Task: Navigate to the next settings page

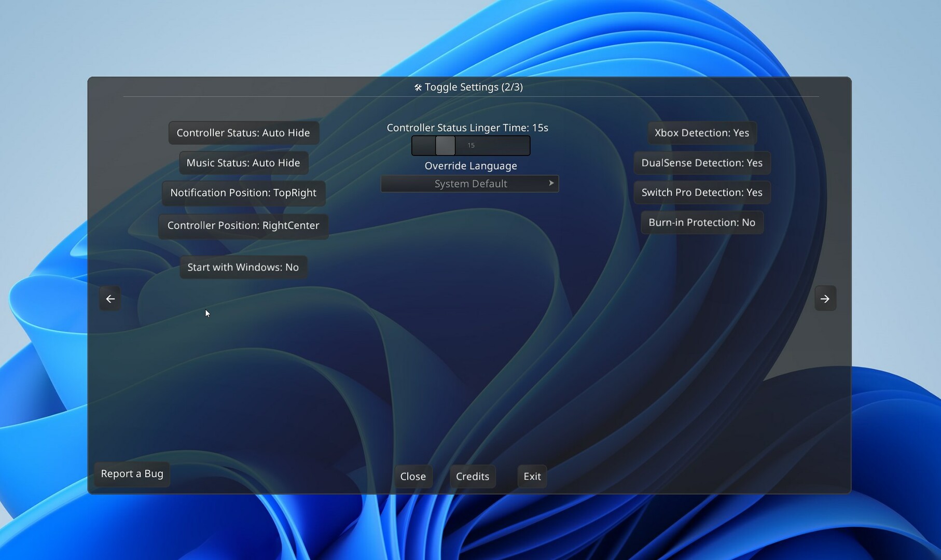Action: tap(825, 298)
